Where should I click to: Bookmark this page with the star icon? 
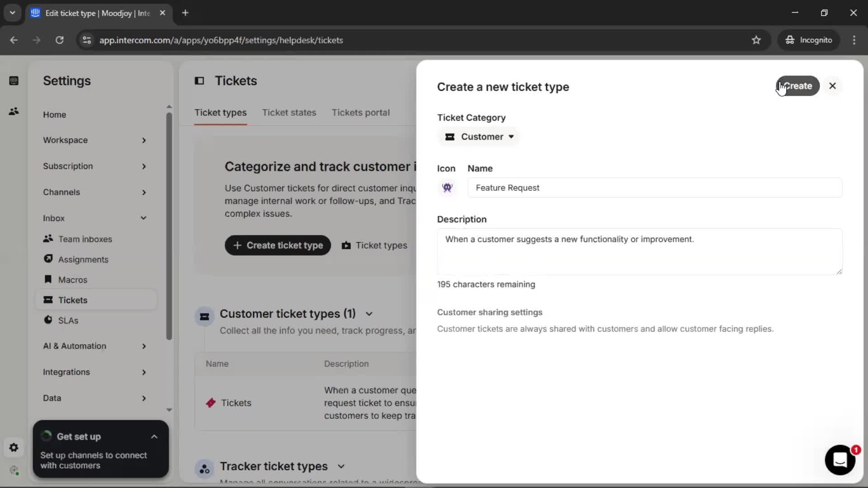tap(756, 40)
